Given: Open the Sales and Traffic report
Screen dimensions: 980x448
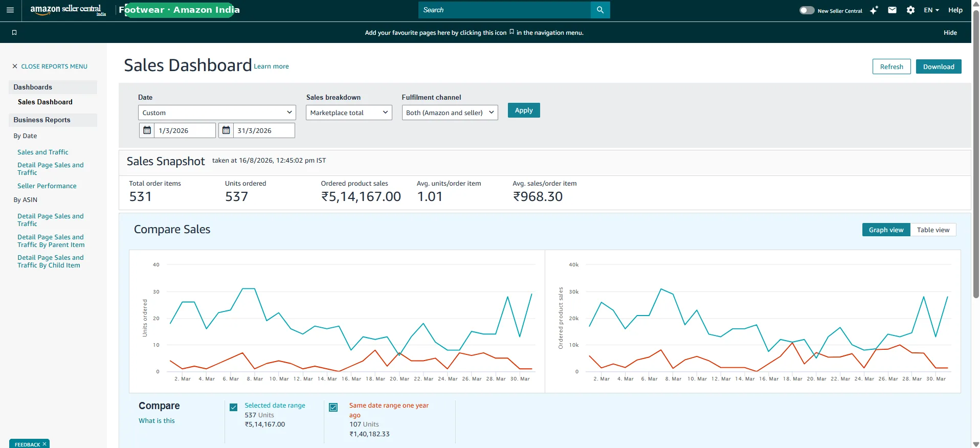Looking at the screenshot, I should coord(43,152).
